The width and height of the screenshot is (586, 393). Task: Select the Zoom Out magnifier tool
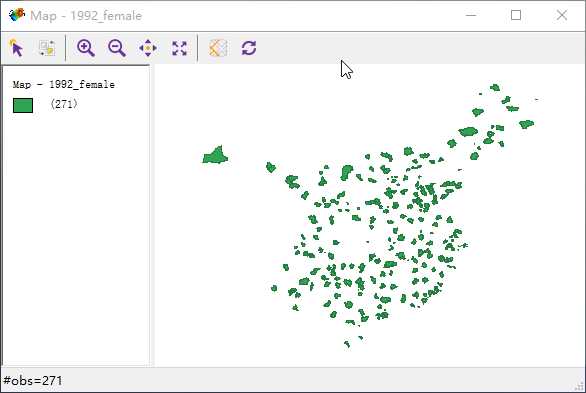[x=117, y=48]
